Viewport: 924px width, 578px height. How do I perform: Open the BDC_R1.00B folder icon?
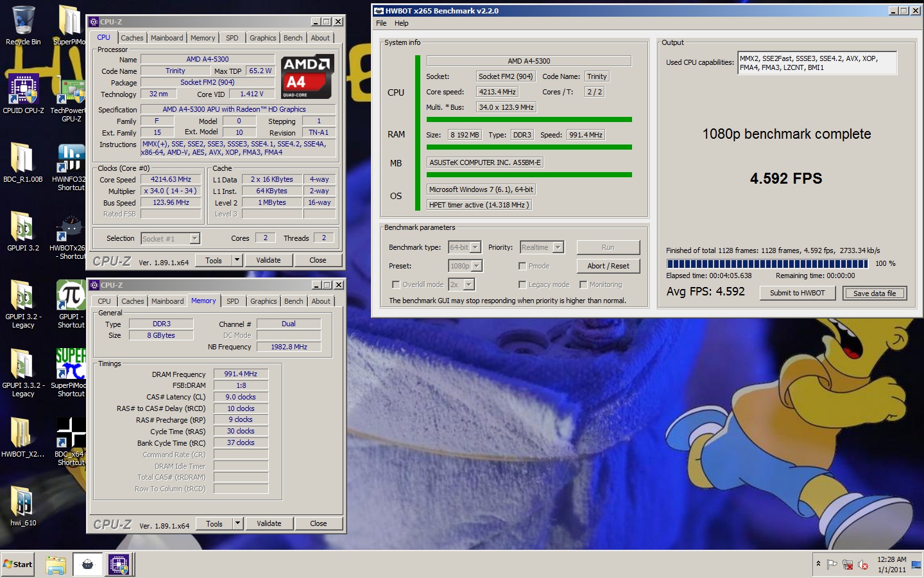click(x=23, y=162)
